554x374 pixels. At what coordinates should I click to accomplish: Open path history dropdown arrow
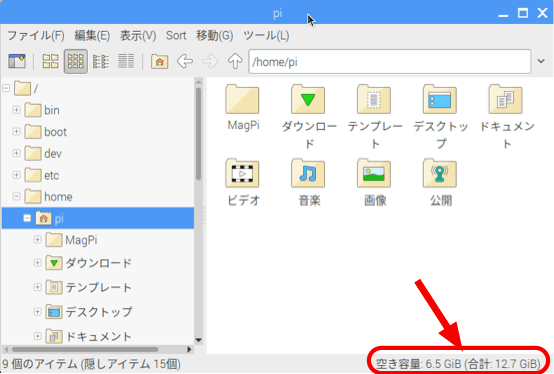point(541,61)
